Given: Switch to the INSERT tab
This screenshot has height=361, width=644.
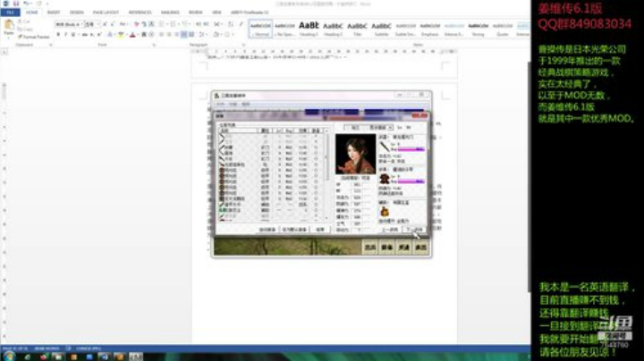Looking at the screenshot, I should click(x=54, y=13).
